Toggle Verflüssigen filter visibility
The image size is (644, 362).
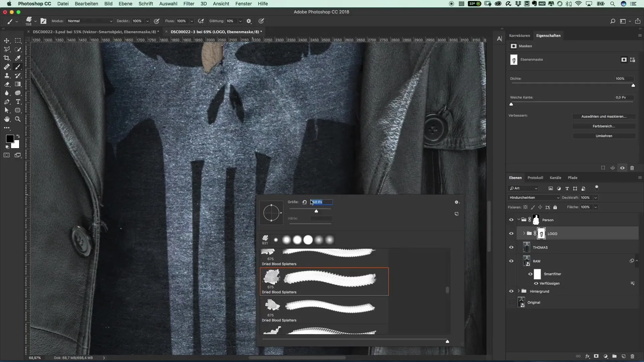pos(536,283)
